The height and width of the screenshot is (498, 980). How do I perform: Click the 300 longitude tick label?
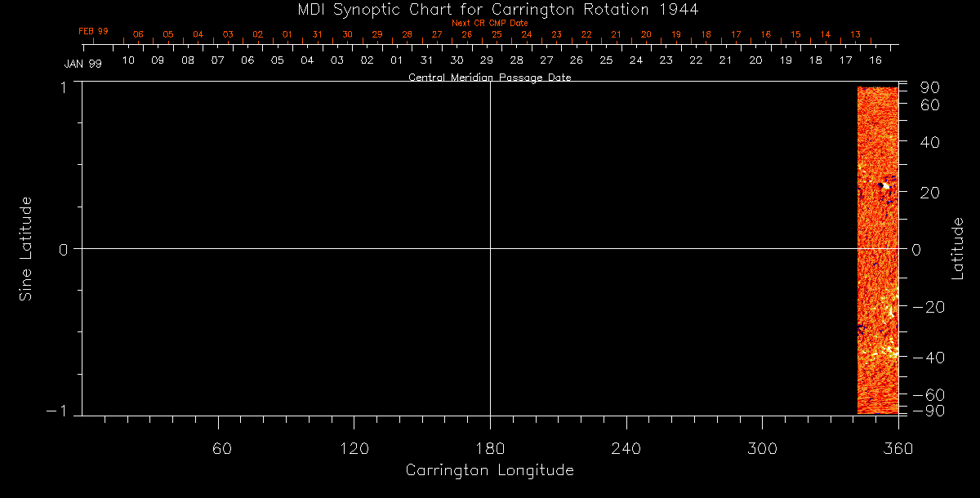(x=761, y=447)
